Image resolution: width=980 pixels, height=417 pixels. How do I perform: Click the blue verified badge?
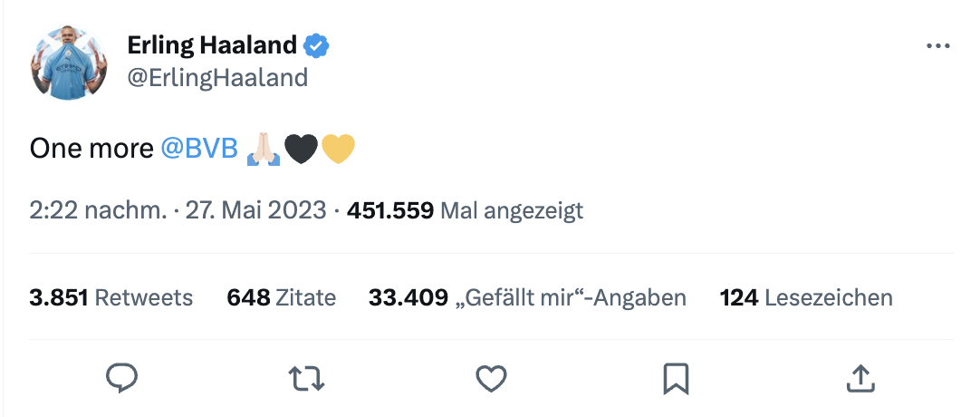click(x=316, y=44)
